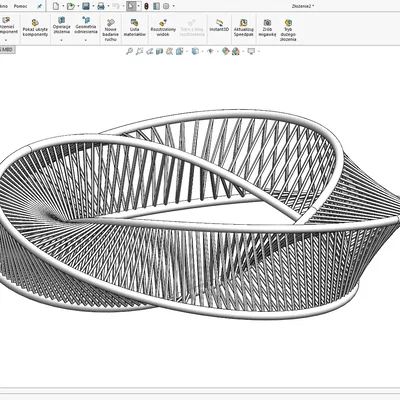
Task: Open Geometria odniesienia tool
Action: click(86, 25)
